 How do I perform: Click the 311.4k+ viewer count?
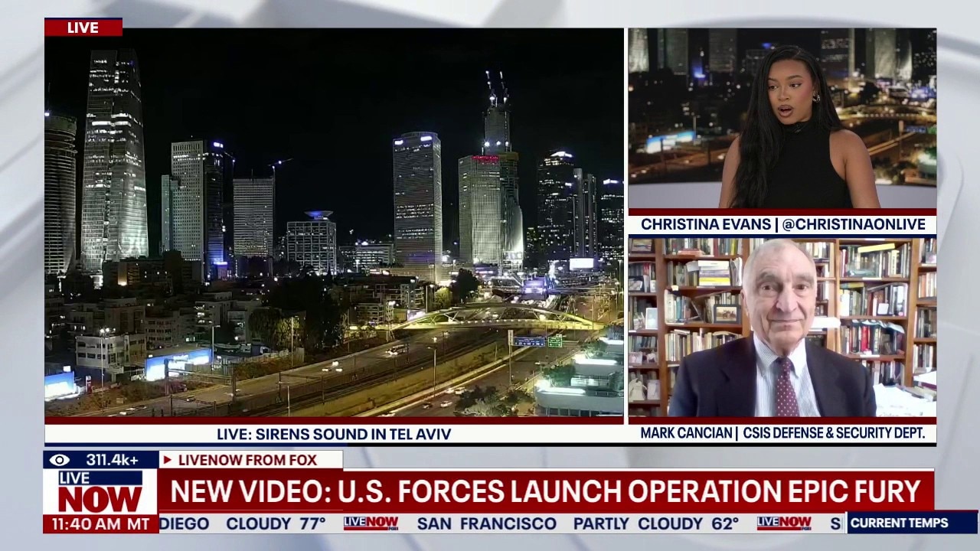tap(112, 460)
